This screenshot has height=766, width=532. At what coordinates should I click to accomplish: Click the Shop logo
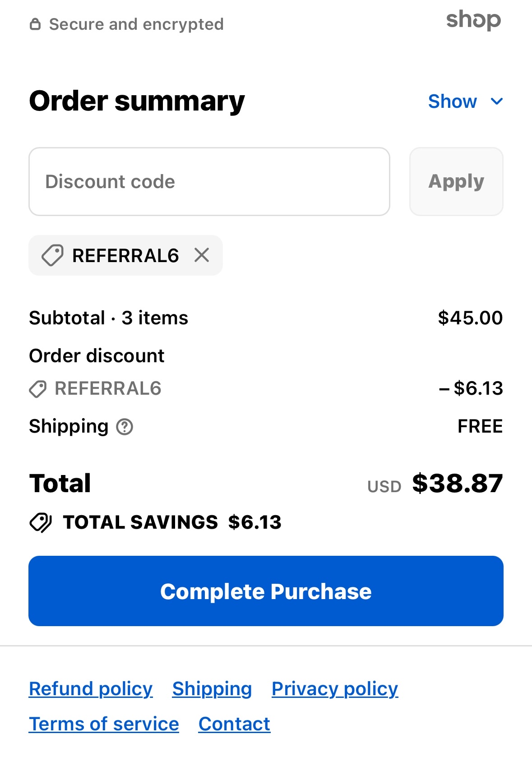(473, 20)
